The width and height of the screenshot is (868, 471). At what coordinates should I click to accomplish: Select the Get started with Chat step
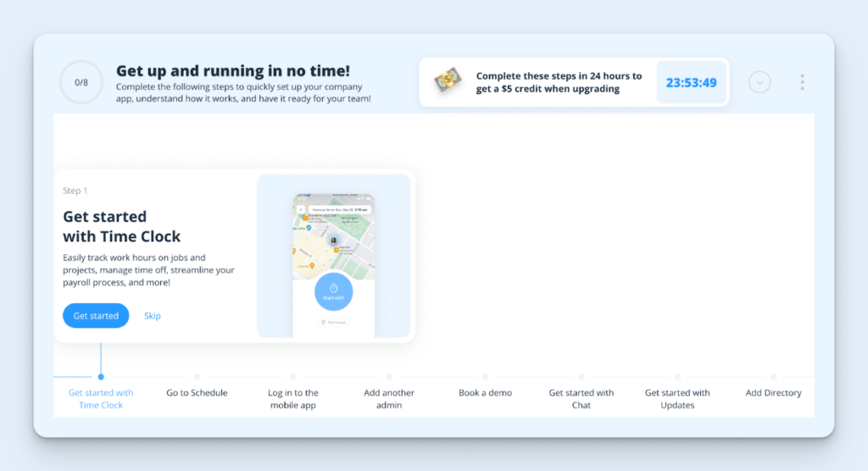(x=581, y=398)
